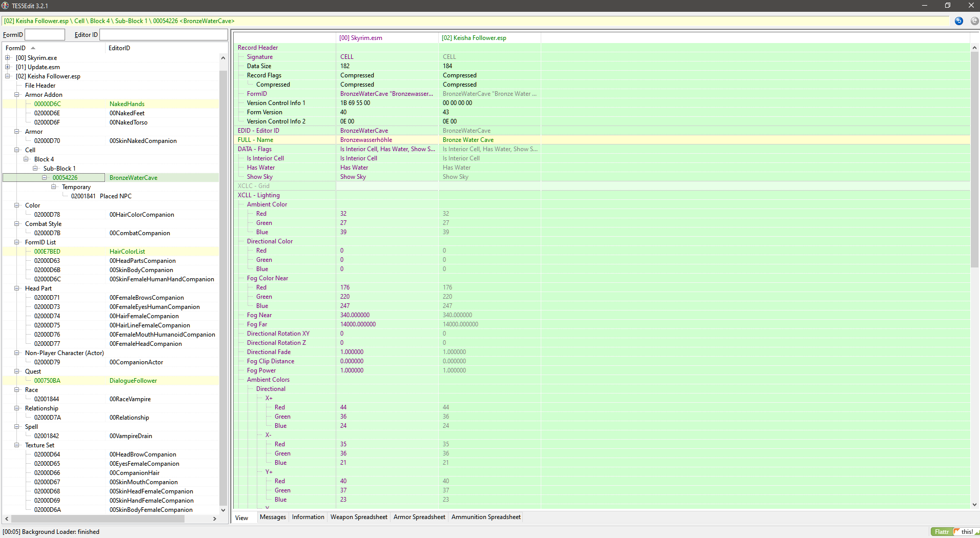This screenshot has height=538, width=980.
Task: Select the 00HairColorCompanion record
Action: 111,215
